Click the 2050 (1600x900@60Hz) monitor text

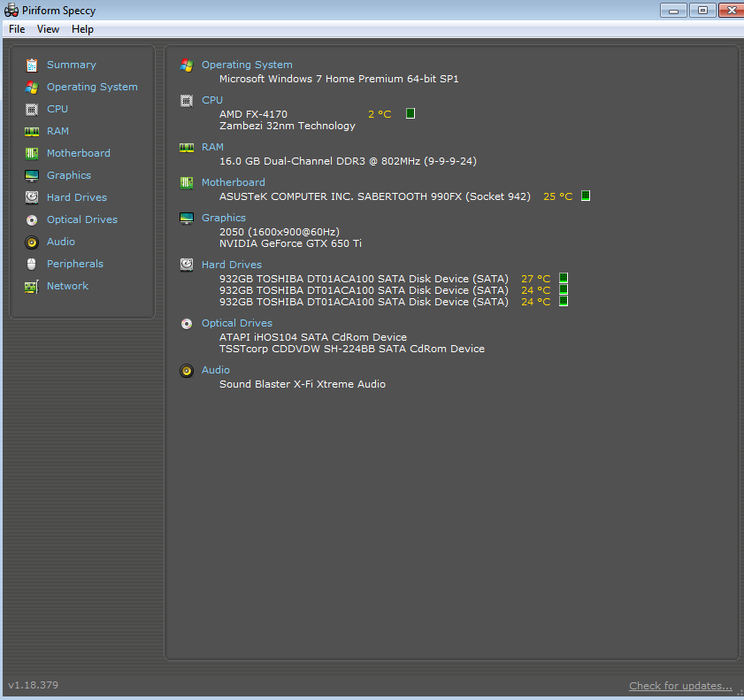tap(280, 232)
